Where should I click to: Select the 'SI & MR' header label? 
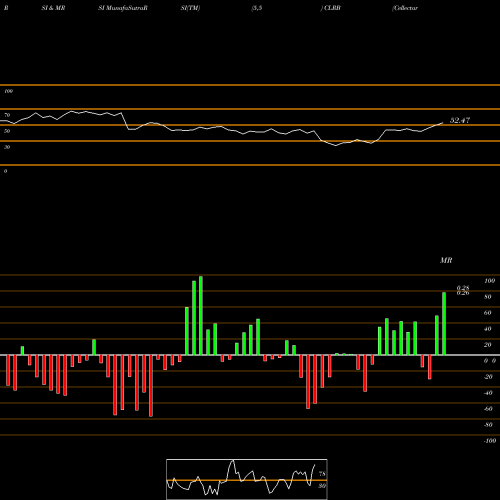53,8
